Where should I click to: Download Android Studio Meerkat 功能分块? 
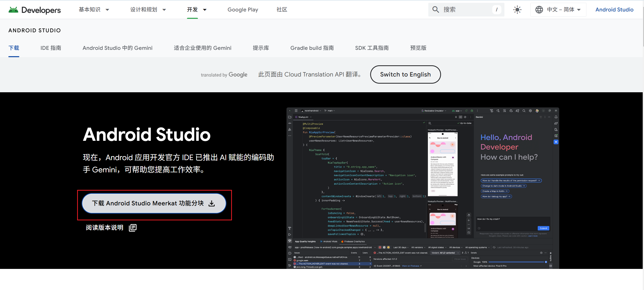point(154,203)
